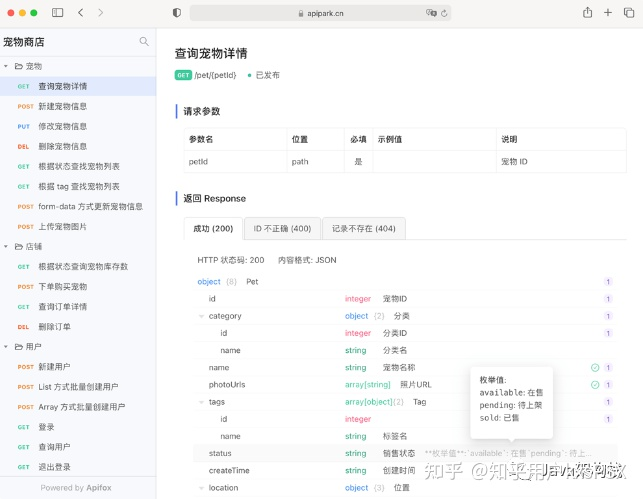Click the green check icon in name row
Image resolution: width=643 pixels, height=499 pixels.
pos(595,367)
